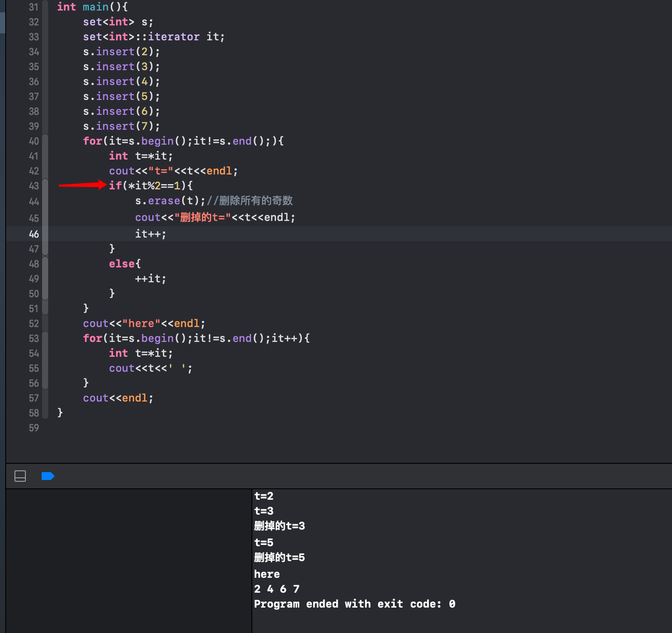Image resolution: width=672 pixels, height=633 pixels.
Task: Click line number 46 in gutter
Action: click(34, 234)
